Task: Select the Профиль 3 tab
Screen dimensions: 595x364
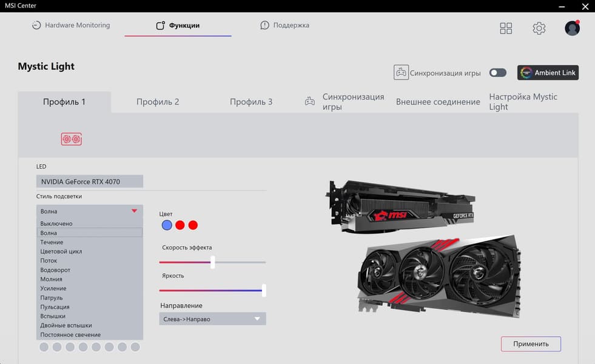Action: 251,102
